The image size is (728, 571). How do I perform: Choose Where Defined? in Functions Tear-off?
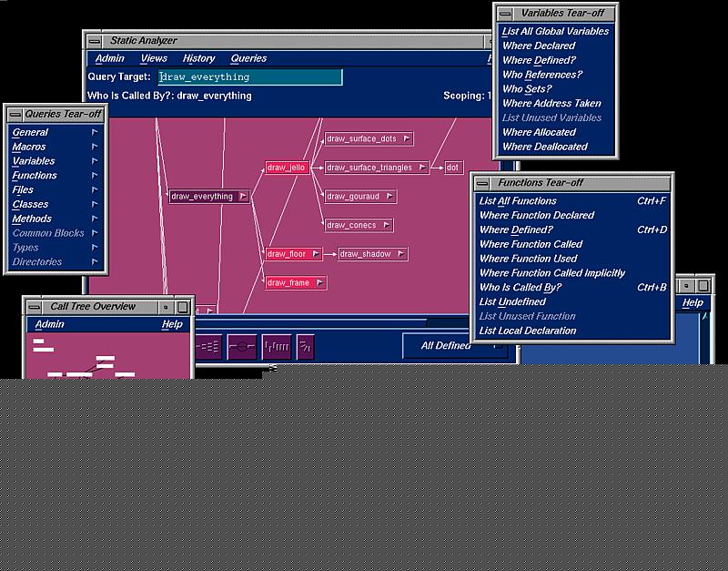[572, 230]
